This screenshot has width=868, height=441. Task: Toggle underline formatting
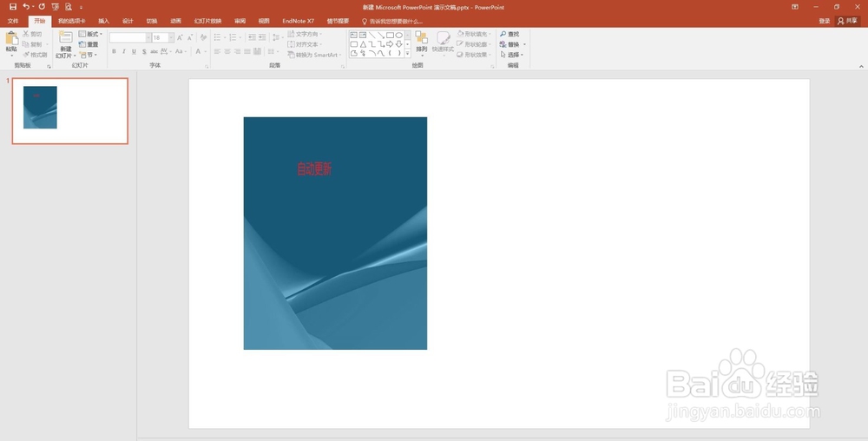pyautogui.click(x=134, y=51)
